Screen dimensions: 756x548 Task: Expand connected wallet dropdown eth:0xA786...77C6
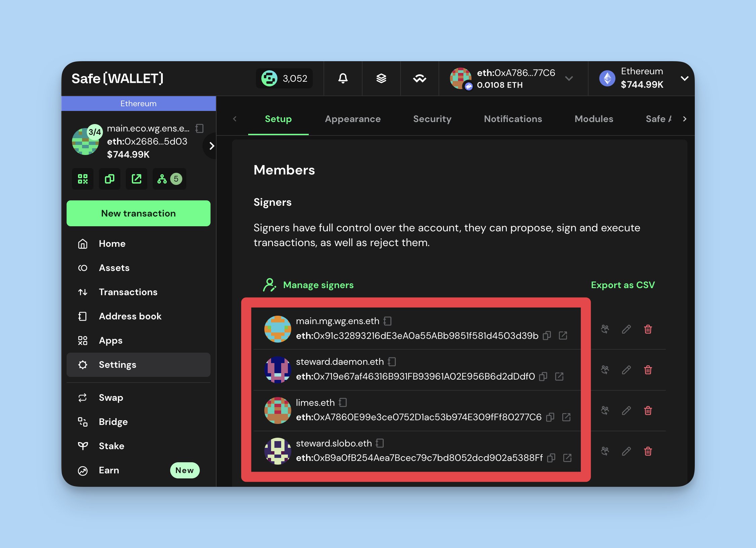tap(569, 78)
